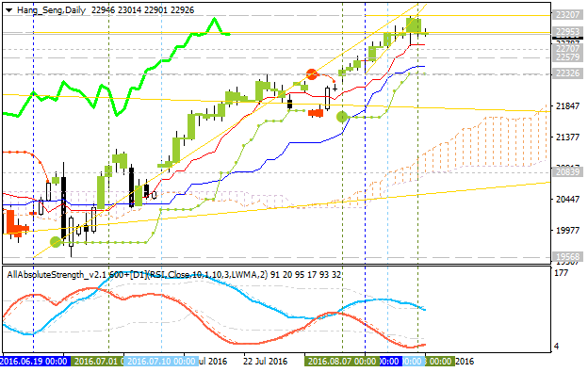This screenshot has width=588, height=372.
Task: Select the 21377 price axis value
Action: pyautogui.click(x=567, y=137)
